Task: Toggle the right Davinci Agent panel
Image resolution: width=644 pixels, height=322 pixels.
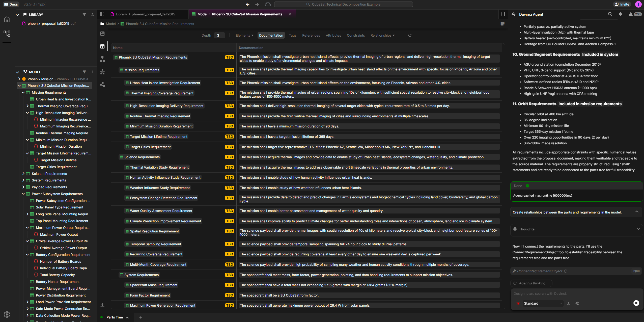Action: tap(503, 14)
